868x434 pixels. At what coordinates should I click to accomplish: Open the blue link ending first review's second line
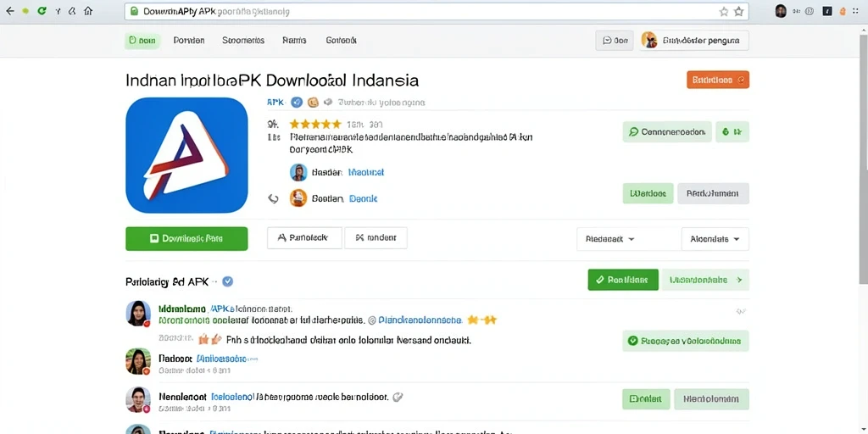click(x=420, y=320)
